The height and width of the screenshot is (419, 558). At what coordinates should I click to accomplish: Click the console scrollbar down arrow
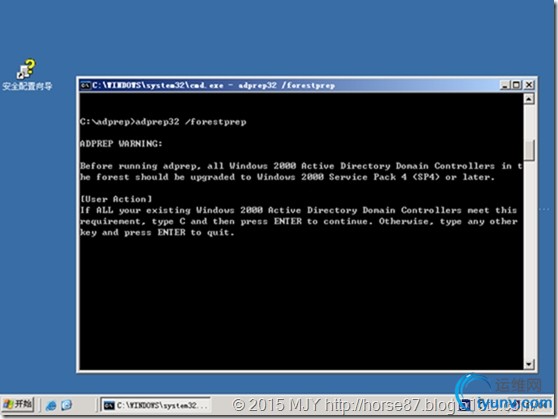click(x=529, y=364)
